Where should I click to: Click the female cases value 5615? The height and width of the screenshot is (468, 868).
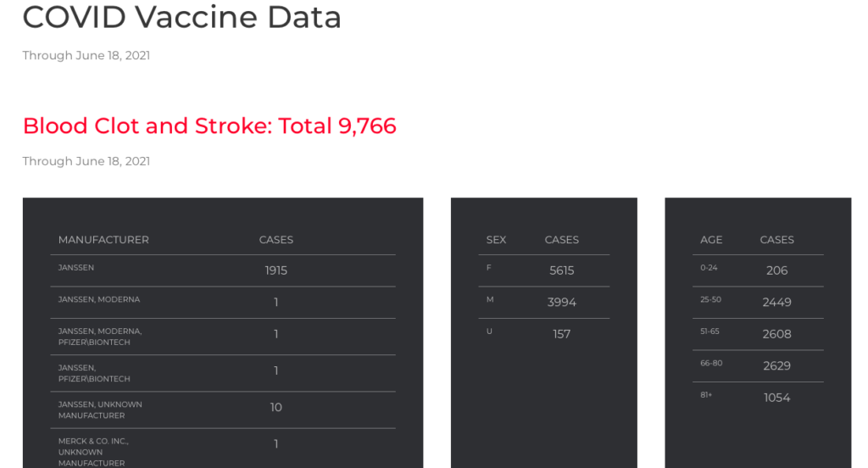[x=561, y=270]
